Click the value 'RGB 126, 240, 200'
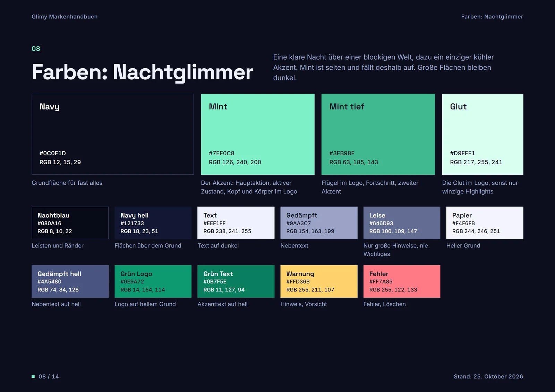 [235, 162]
